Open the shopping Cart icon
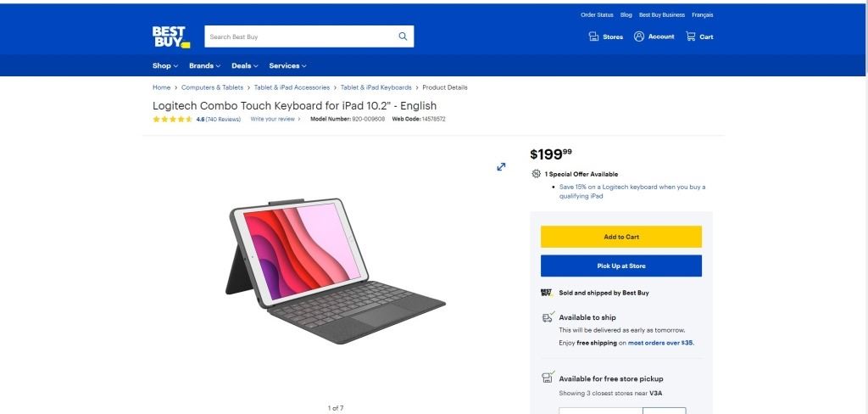The height and width of the screenshot is (414, 868). (690, 36)
